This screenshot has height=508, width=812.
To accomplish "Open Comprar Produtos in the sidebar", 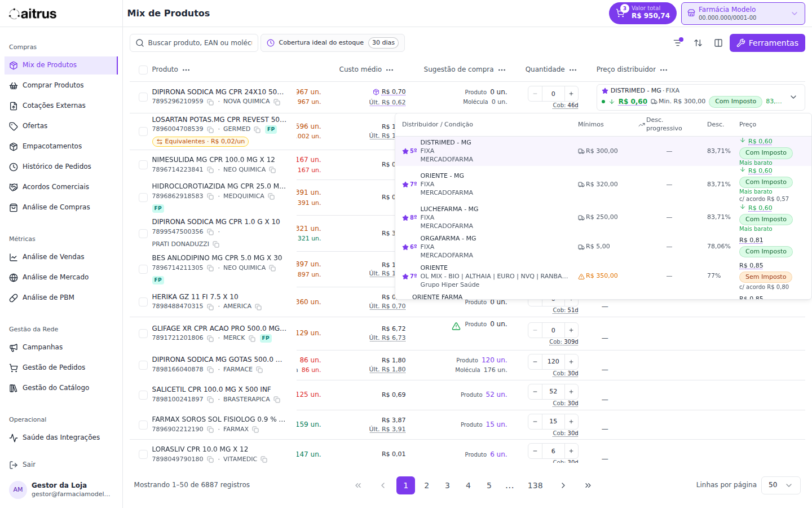I will (x=61, y=85).
